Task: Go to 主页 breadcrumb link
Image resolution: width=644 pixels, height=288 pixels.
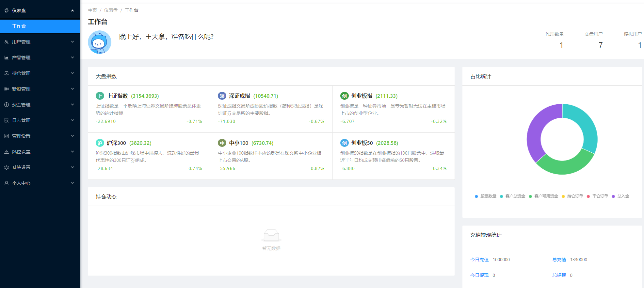Action: click(92, 10)
